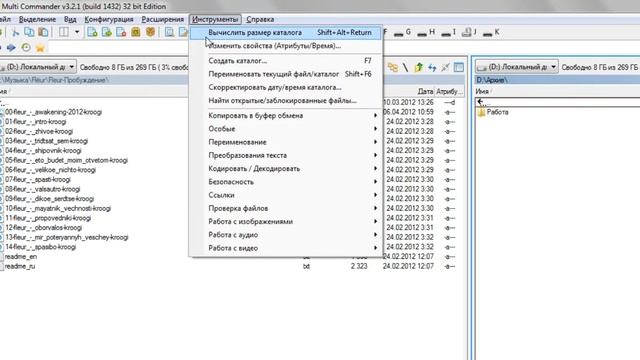Click the Copy toolbar icon

tap(29, 32)
